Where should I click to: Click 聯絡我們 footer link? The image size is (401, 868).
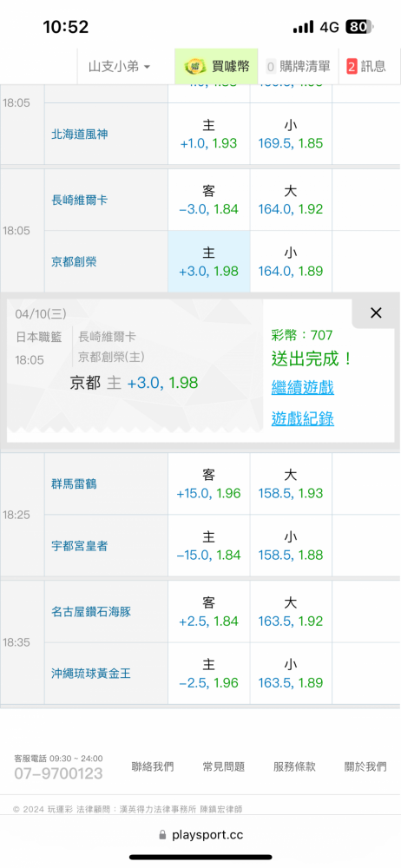(152, 766)
